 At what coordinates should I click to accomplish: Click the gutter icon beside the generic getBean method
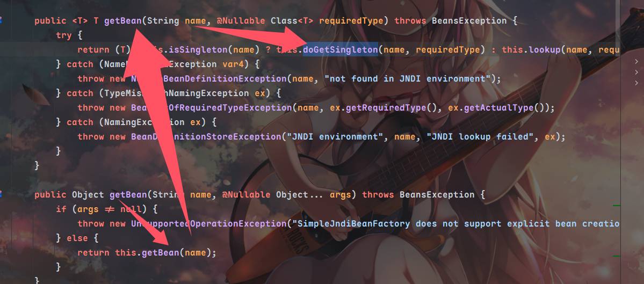pyautogui.click(x=1, y=20)
